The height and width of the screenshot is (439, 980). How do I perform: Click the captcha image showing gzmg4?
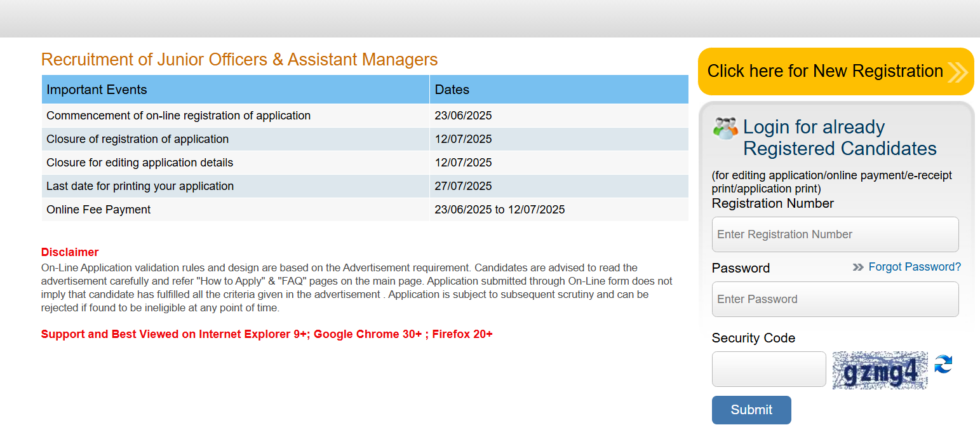click(880, 370)
